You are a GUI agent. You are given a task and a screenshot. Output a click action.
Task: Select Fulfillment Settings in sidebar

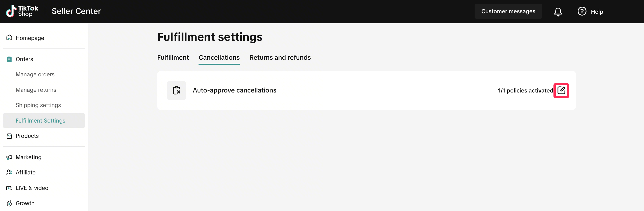click(x=41, y=121)
